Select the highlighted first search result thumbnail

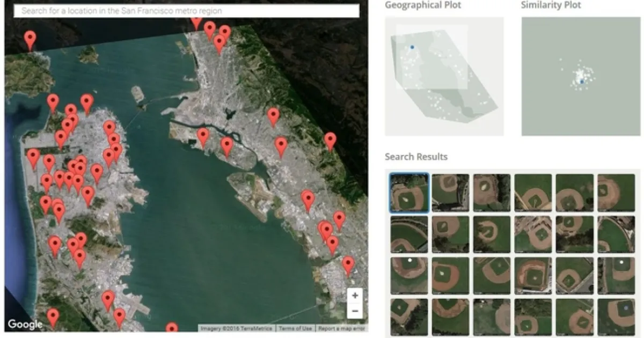click(x=409, y=192)
